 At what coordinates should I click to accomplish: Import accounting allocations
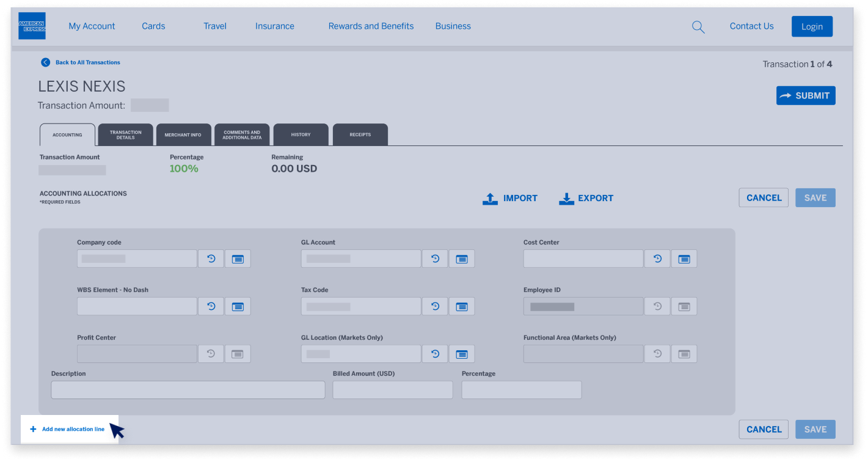[x=510, y=198]
